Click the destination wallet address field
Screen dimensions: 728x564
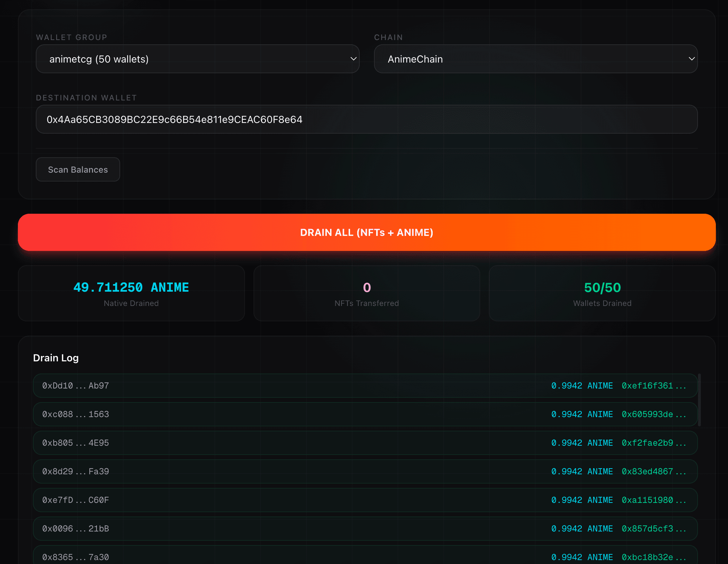365,119
